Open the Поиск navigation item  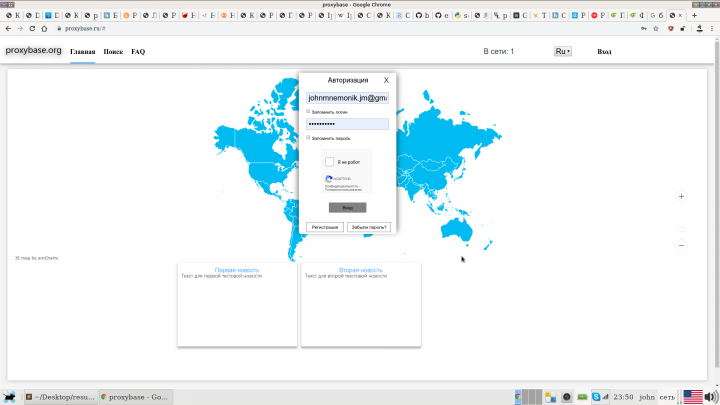click(113, 52)
